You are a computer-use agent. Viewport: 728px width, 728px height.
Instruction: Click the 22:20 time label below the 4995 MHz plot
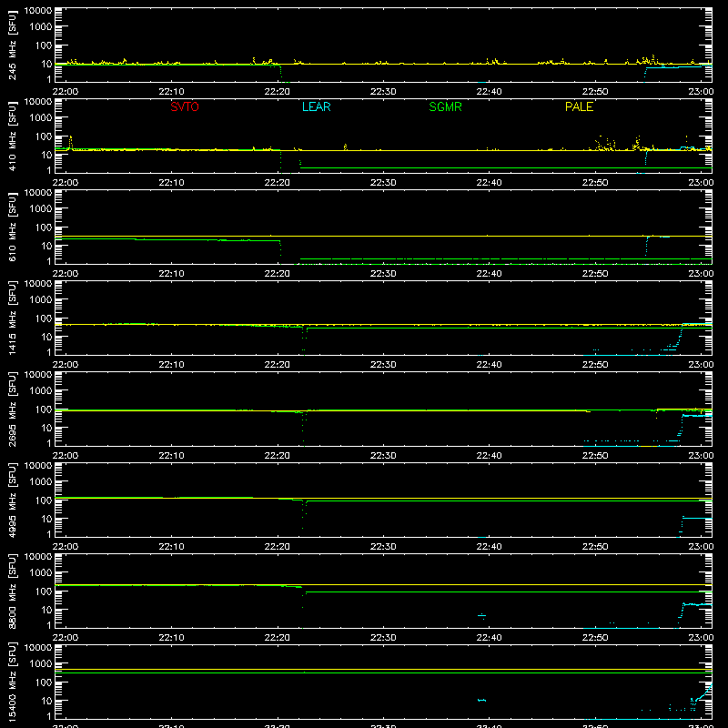pos(278,547)
